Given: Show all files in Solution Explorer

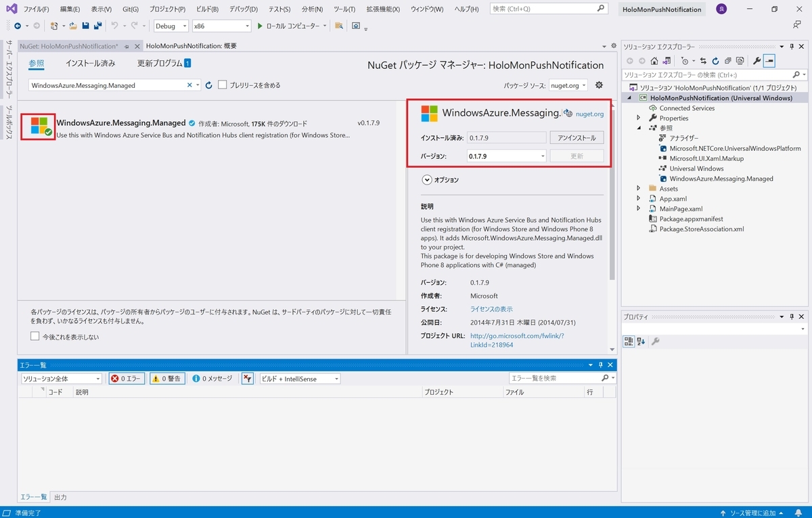Looking at the screenshot, I should [x=740, y=61].
